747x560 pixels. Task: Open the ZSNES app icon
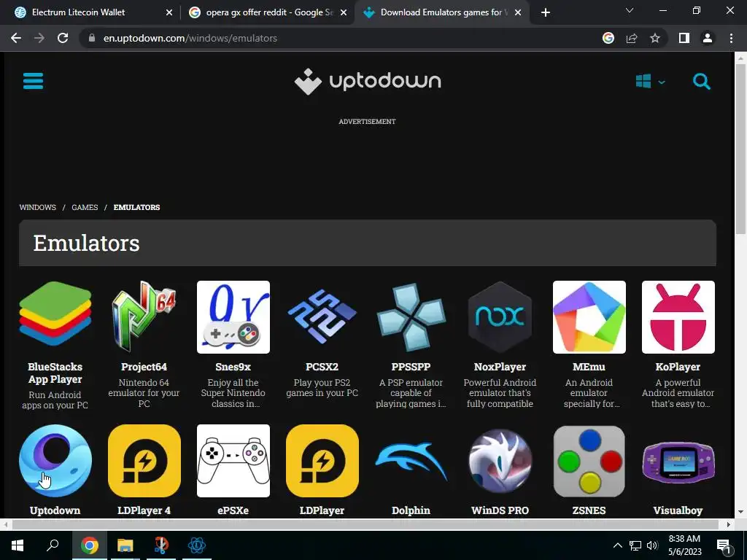click(589, 461)
